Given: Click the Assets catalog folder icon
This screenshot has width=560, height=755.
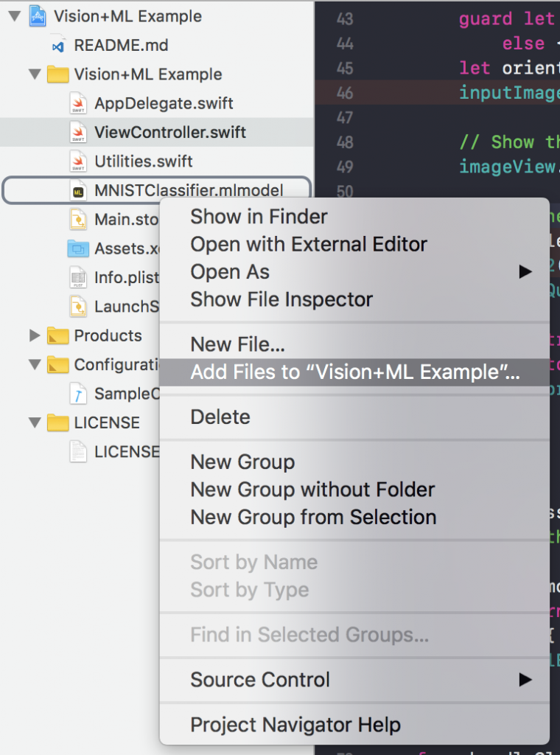Looking at the screenshot, I should coord(78,248).
